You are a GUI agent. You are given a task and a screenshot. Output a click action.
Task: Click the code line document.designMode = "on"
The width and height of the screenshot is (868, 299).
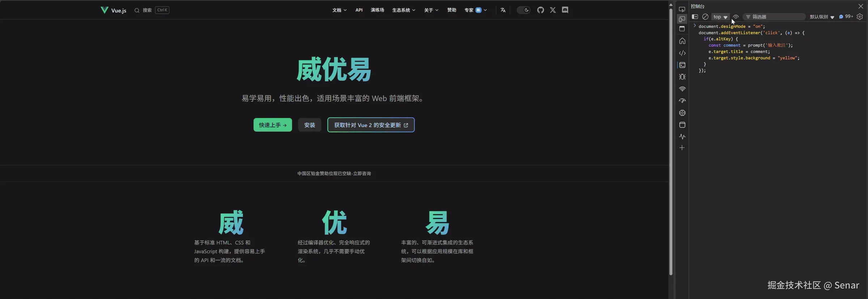pyautogui.click(x=732, y=26)
